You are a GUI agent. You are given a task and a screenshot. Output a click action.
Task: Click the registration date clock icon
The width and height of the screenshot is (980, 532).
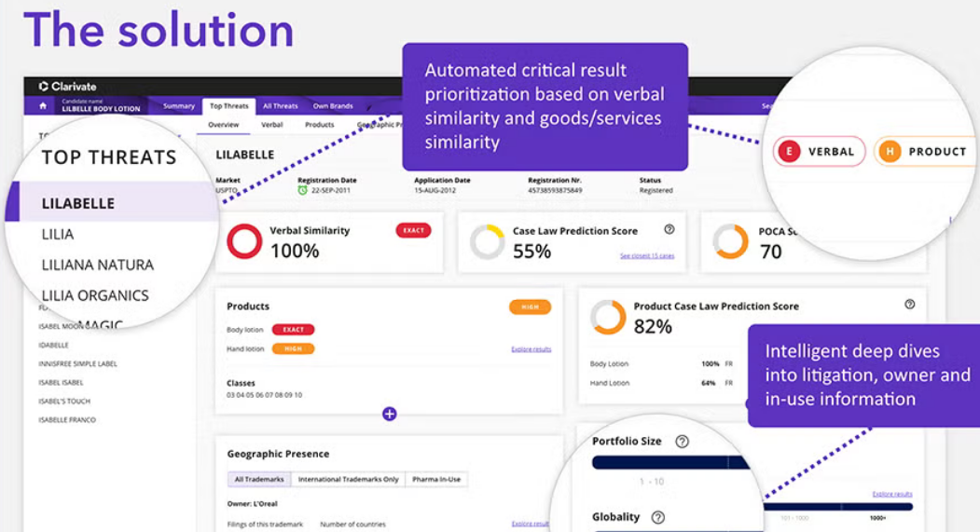tap(302, 190)
